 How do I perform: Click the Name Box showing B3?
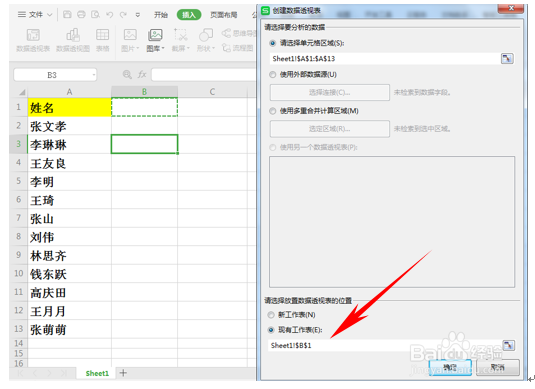52,75
